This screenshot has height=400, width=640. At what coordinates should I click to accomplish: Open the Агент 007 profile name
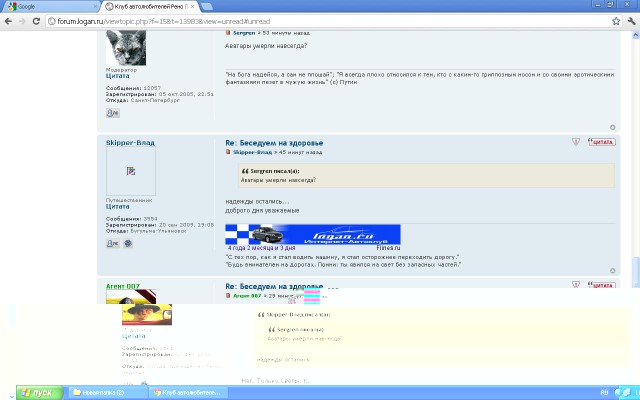point(123,286)
